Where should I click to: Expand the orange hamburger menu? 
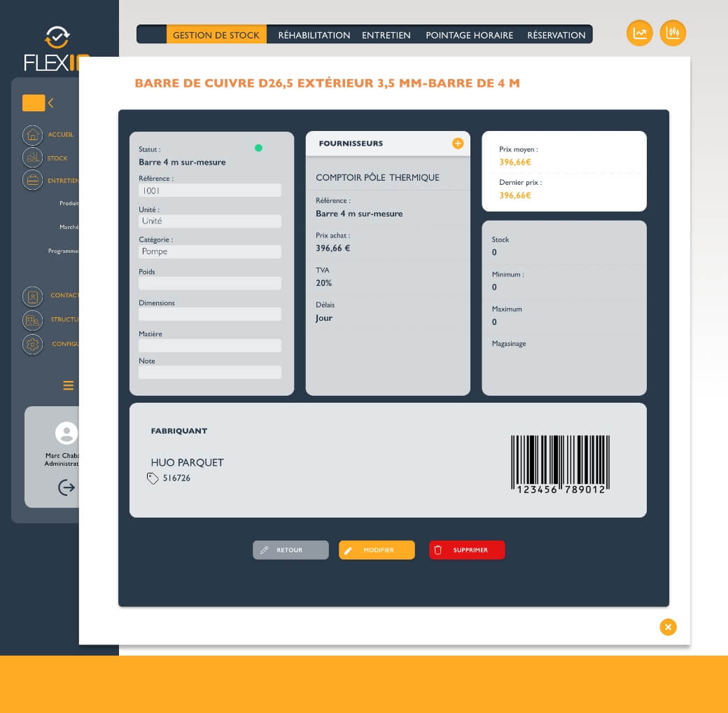(68, 385)
